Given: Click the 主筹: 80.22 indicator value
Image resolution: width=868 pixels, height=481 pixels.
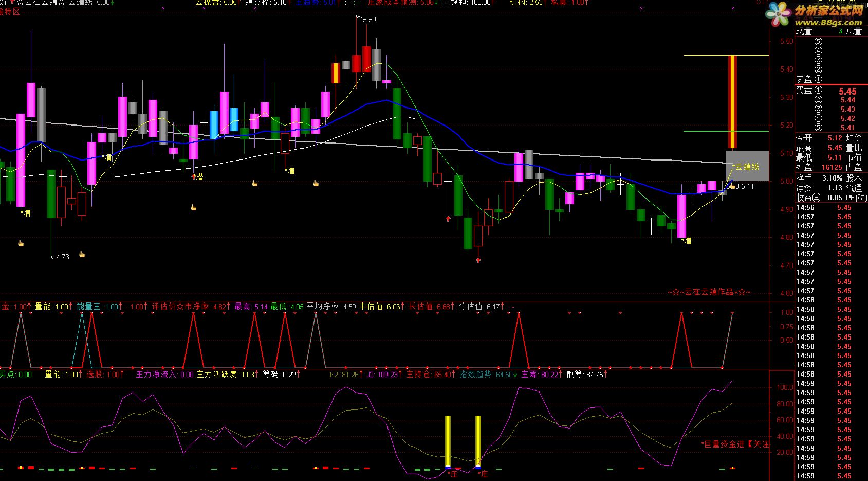Looking at the screenshot, I should tap(542, 375).
